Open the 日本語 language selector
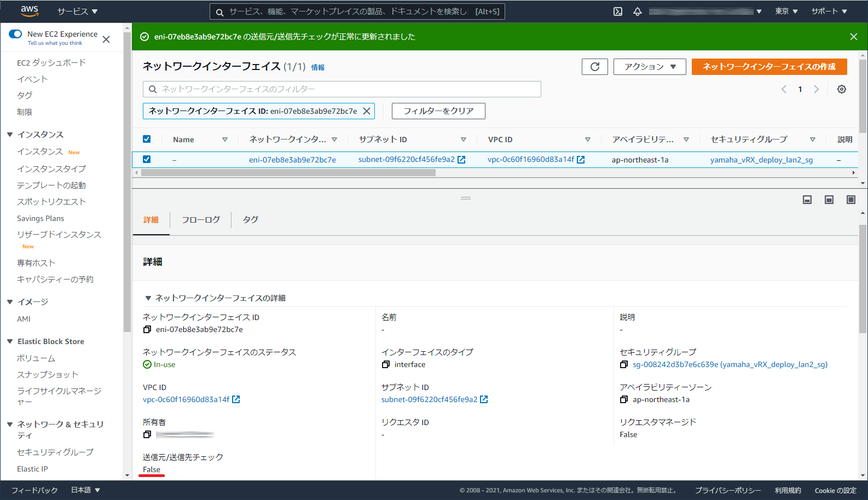 (x=85, y=490)
